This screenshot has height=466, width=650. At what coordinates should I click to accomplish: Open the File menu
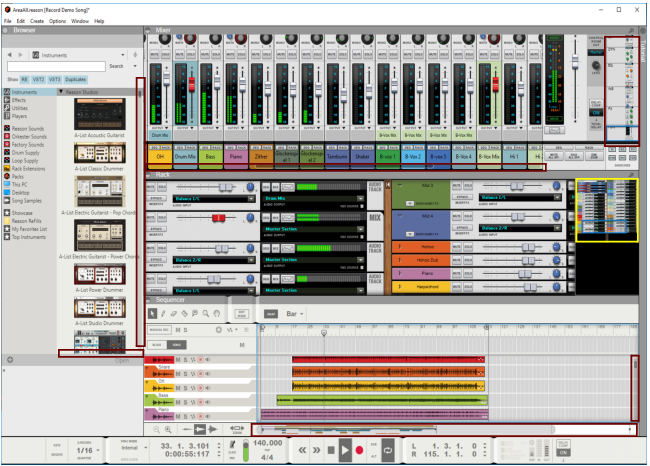click(x=7, y=21)
